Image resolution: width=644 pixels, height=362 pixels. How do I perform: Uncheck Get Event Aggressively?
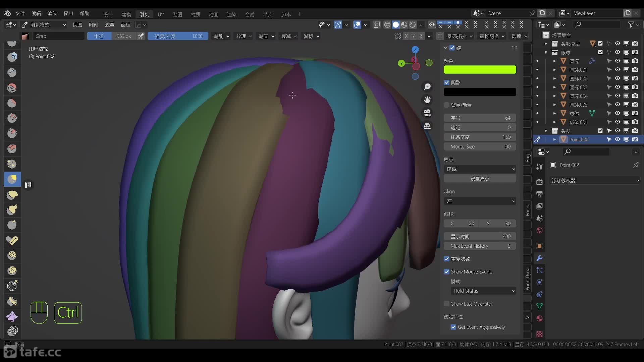(453, 327)
